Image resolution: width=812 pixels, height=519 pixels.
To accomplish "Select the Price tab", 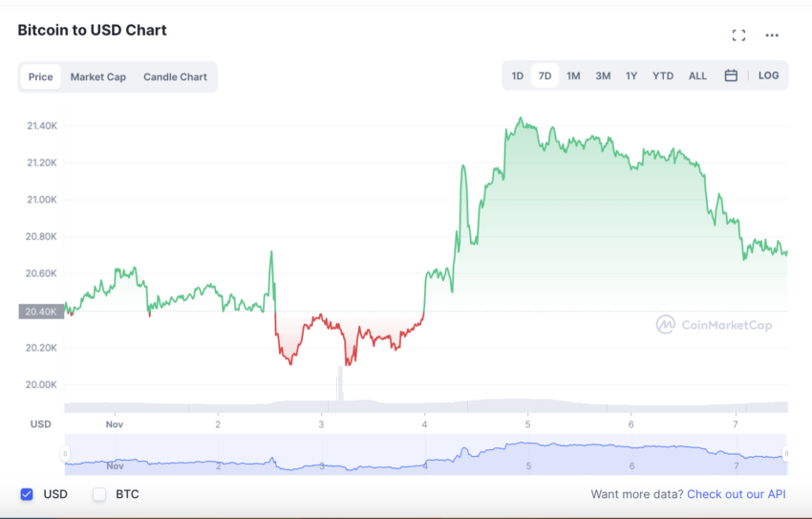I will (x=40, y=76).
